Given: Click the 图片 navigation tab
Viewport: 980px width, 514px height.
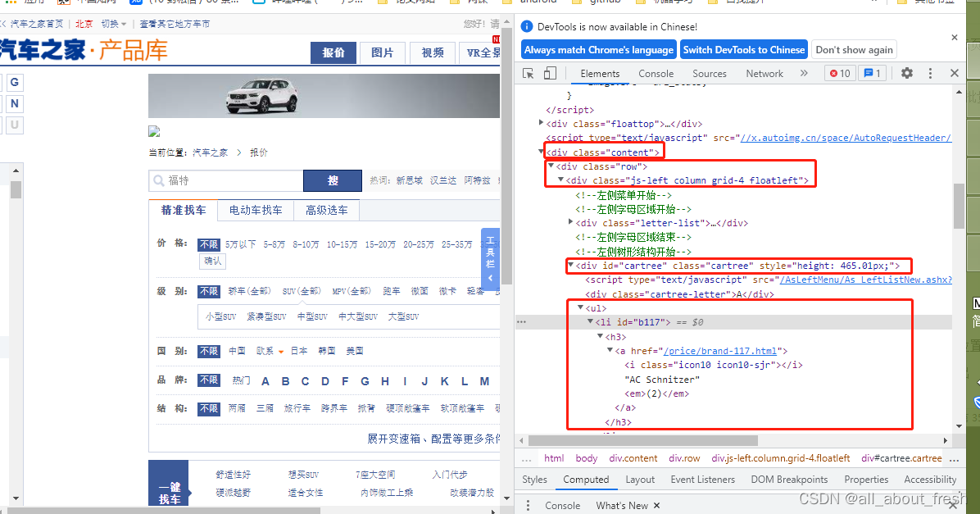Looking at the screenshot, I should tap(383, 52).
